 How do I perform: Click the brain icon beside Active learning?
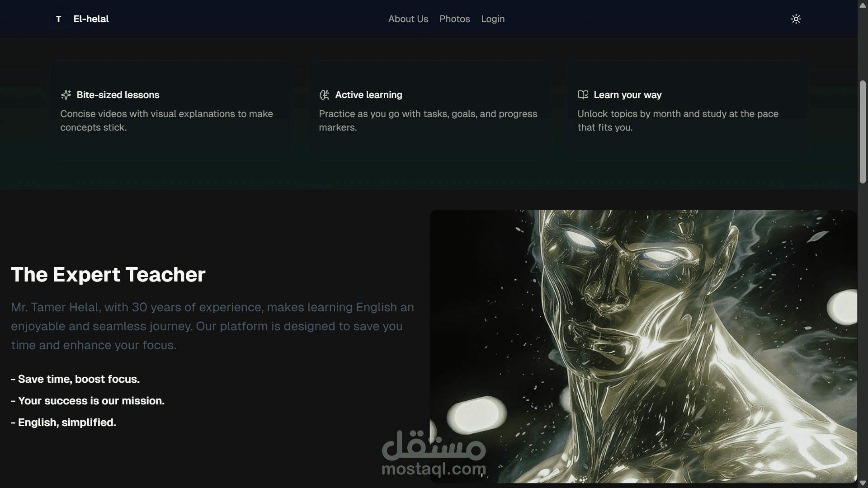324,95
